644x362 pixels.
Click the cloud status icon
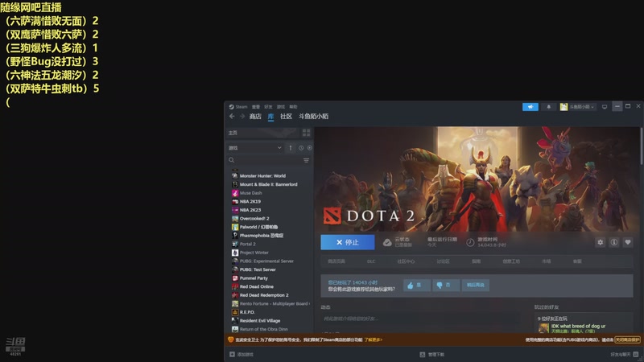[x=387, y=243]
